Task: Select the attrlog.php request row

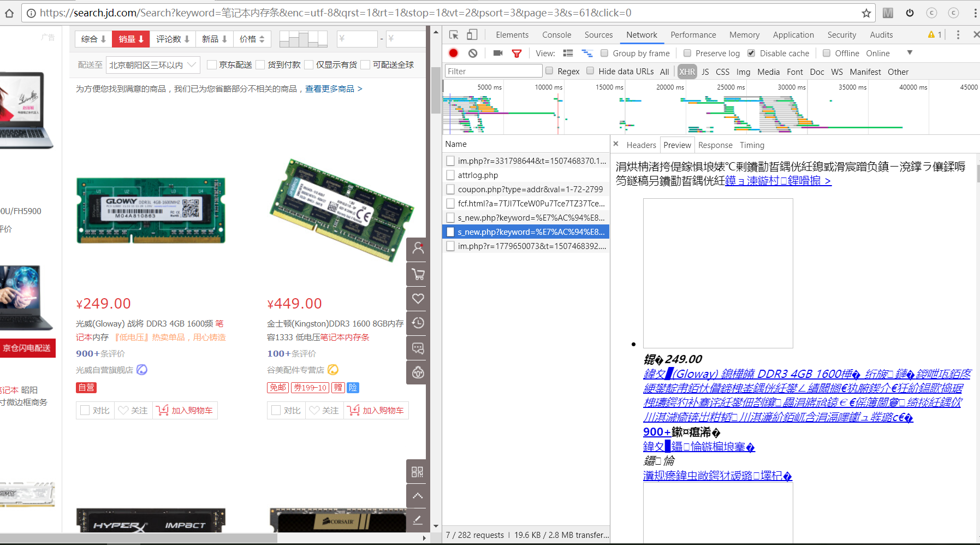Action: coord(526,175)
